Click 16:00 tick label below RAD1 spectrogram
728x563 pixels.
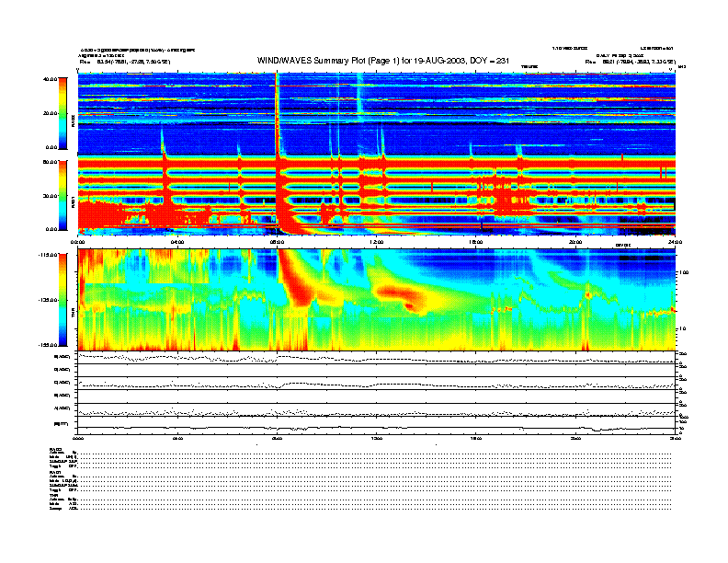point(476,242)
